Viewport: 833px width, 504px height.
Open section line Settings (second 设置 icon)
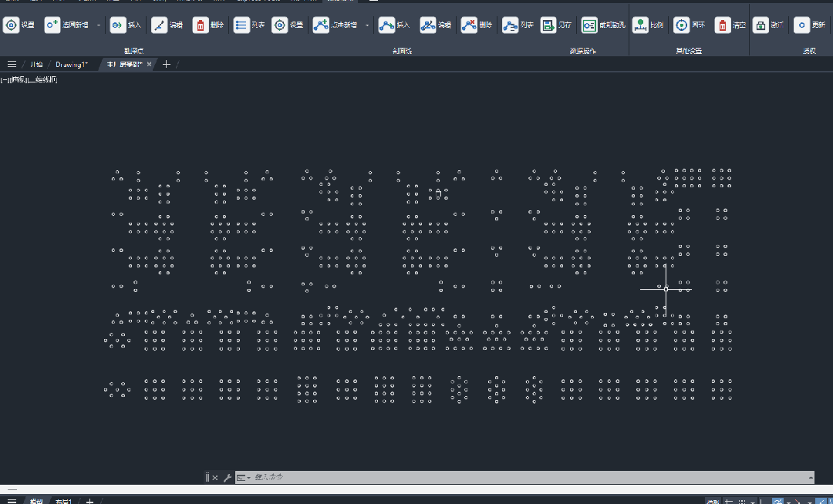pos(279,25)
